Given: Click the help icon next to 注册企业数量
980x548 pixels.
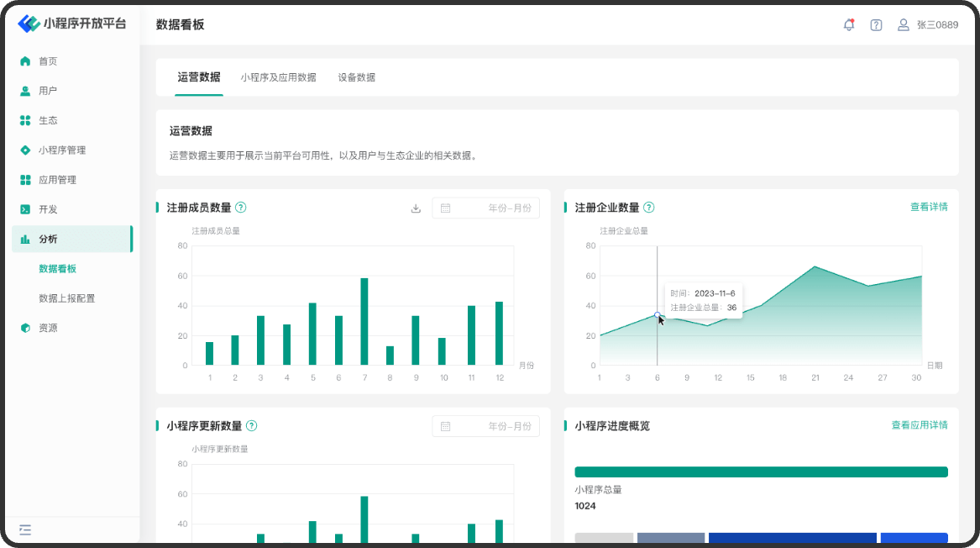Looking at the screenshot, I should 648,208.
